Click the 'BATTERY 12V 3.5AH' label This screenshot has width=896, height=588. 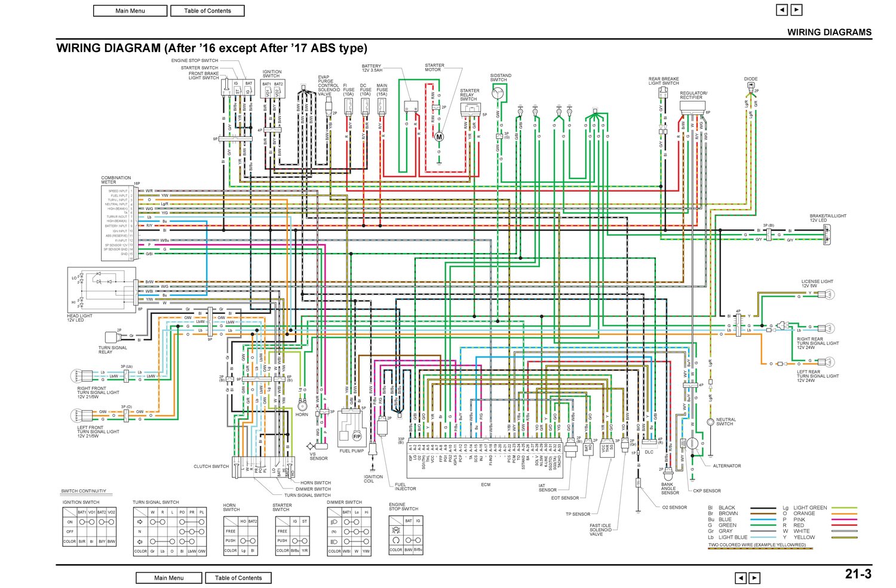click(372, 68)
